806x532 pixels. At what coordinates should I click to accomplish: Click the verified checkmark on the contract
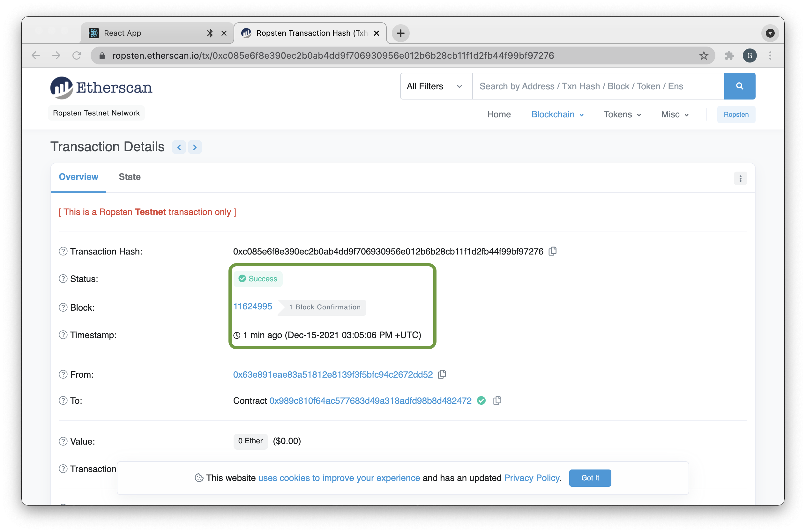482,401
